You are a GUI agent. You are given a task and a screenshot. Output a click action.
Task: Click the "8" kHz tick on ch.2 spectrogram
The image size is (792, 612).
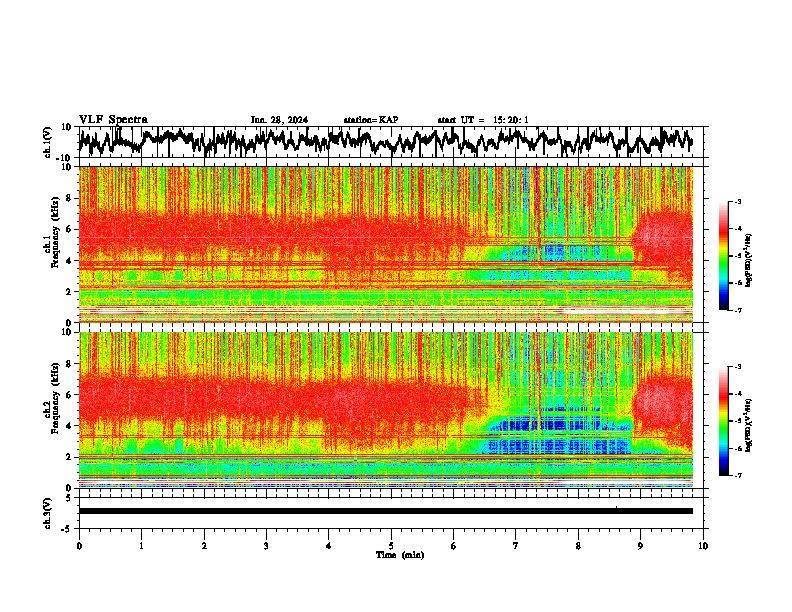point(69,364)
